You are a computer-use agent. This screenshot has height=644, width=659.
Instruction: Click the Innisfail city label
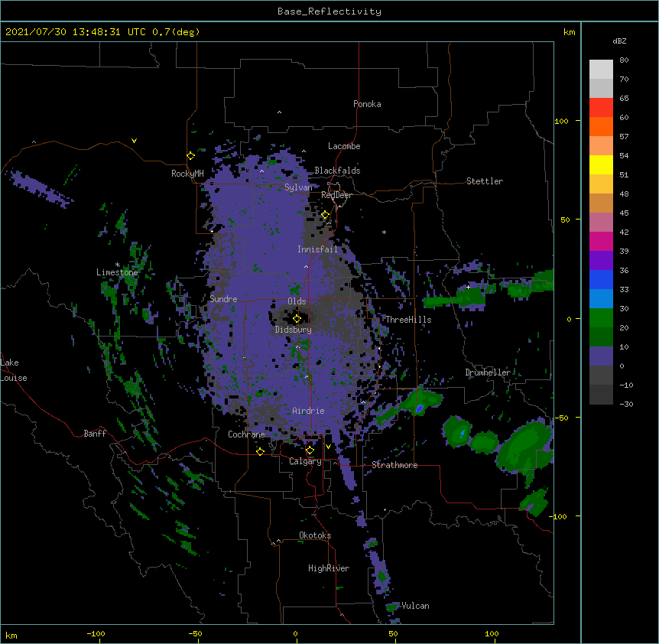point(317,249)
